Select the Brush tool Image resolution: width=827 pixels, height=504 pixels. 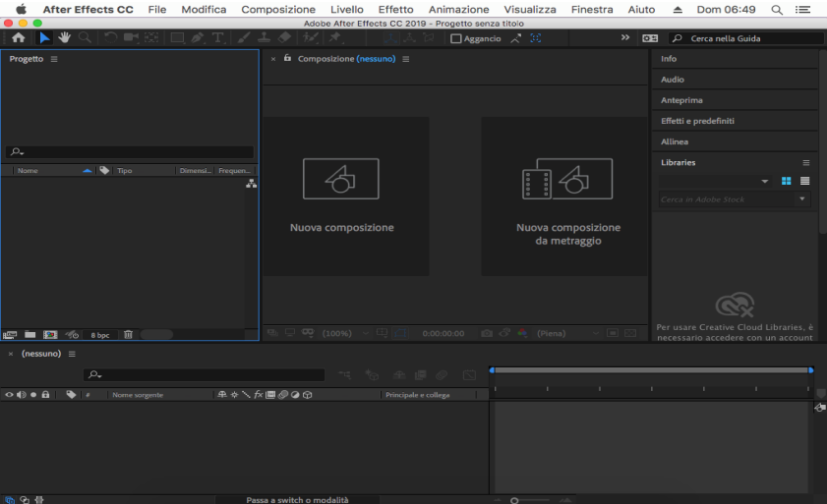[244, 38]
